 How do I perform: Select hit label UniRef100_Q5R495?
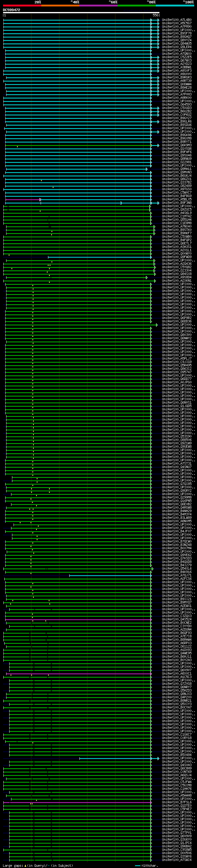pyautogui.click(x=177, y=365)
